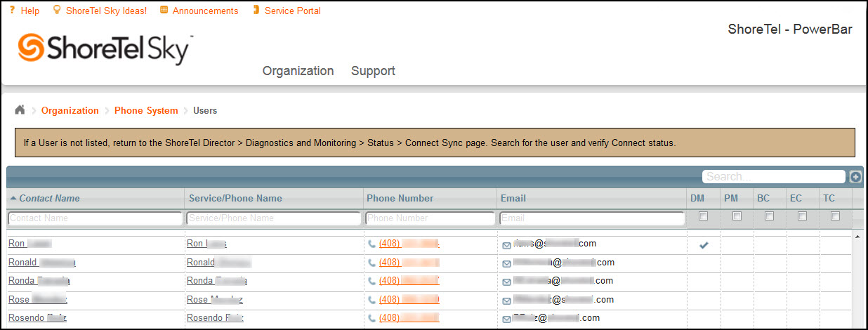Click phone icon in Ronald's row

coord(372,263)
